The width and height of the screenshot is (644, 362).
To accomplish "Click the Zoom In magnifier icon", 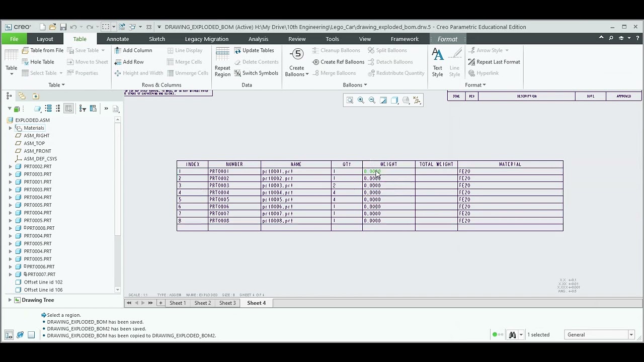I will pos(361,101).
